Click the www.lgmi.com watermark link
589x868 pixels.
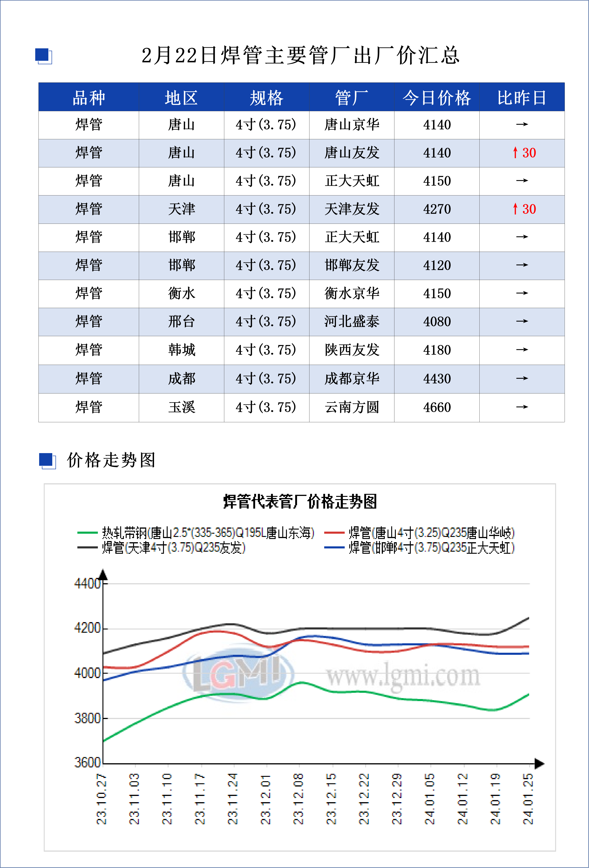tap(403, 676)
